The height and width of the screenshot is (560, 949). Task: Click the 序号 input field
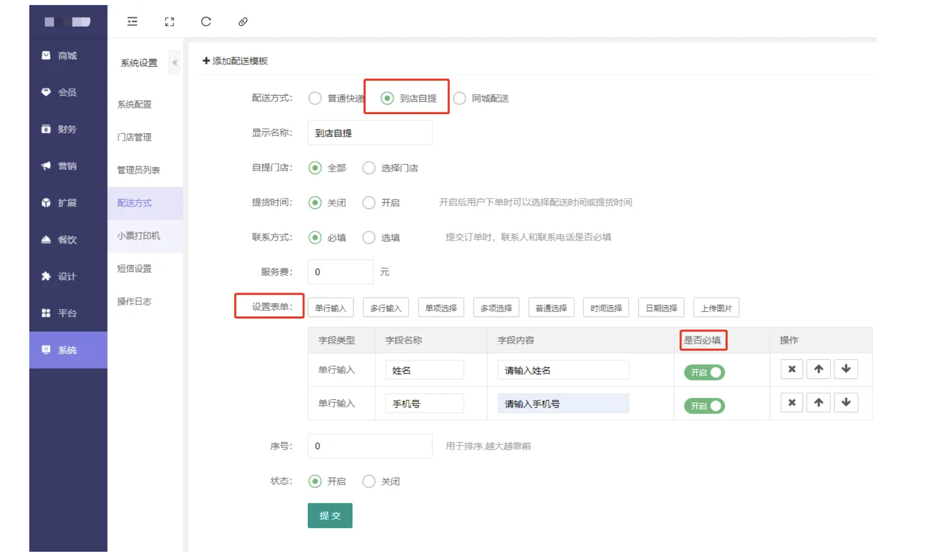coord(370,446)
